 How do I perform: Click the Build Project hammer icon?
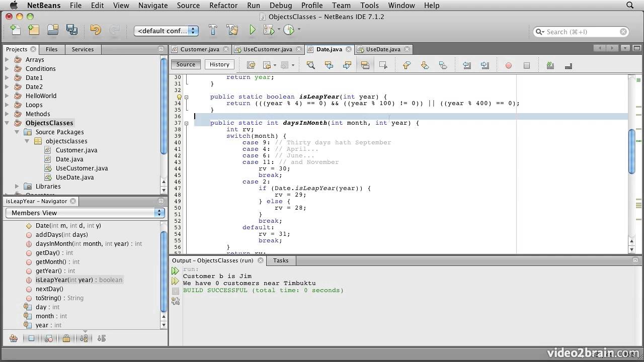213,30
